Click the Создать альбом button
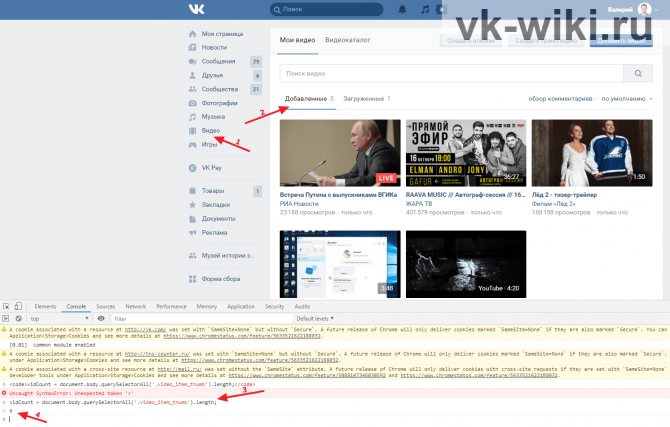670x427 pixels. [x=471, y=41]
